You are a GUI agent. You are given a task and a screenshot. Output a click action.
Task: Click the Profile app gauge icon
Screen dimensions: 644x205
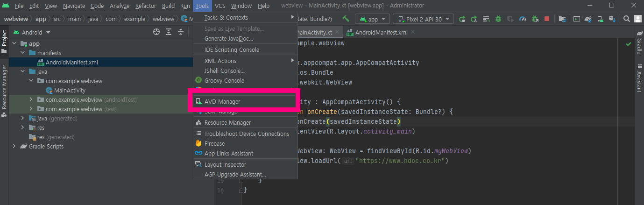[x=523, y=19]
